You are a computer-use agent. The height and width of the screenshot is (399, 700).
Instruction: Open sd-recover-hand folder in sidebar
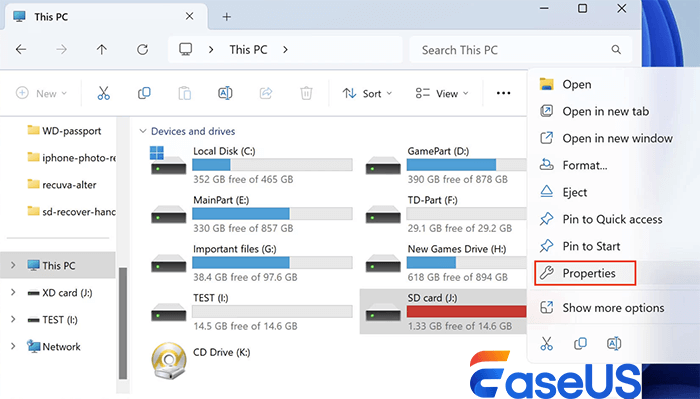tap(71, 212)
